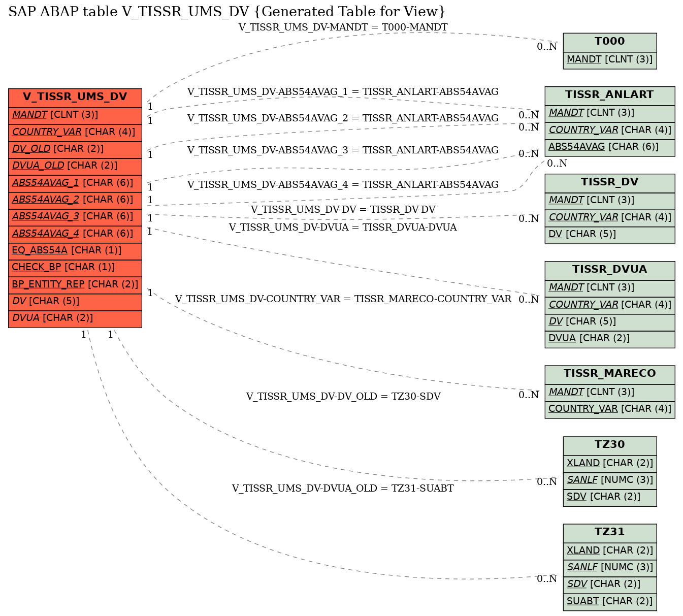Open the TISSR_DVUA table header
683x616 pixels.
coord(610,270)
